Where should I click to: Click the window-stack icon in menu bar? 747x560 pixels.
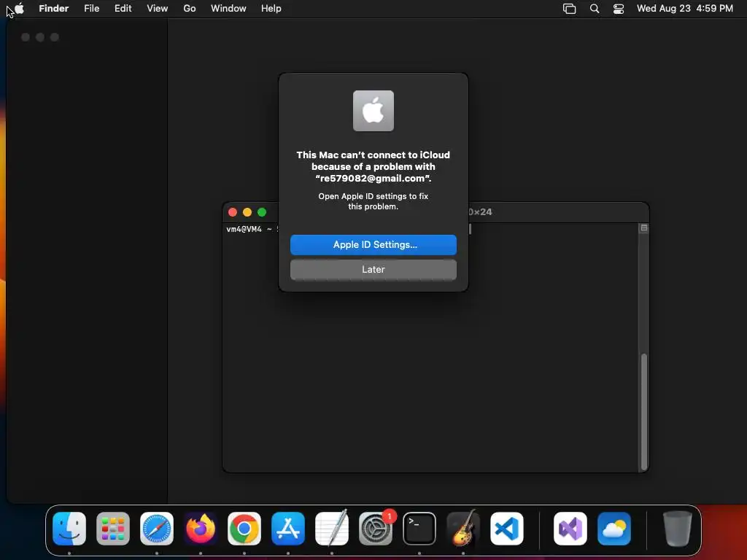569,9
